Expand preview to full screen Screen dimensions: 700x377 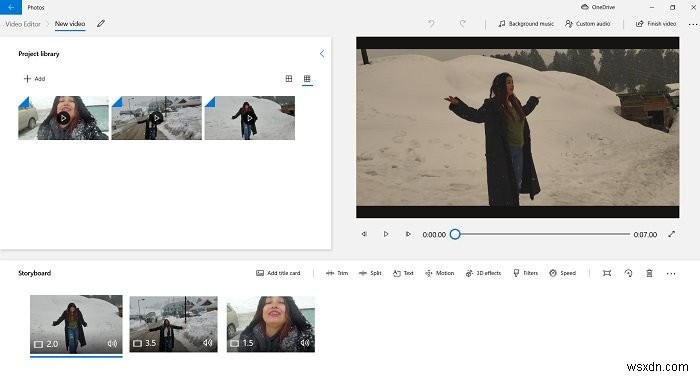pos(671,234)
